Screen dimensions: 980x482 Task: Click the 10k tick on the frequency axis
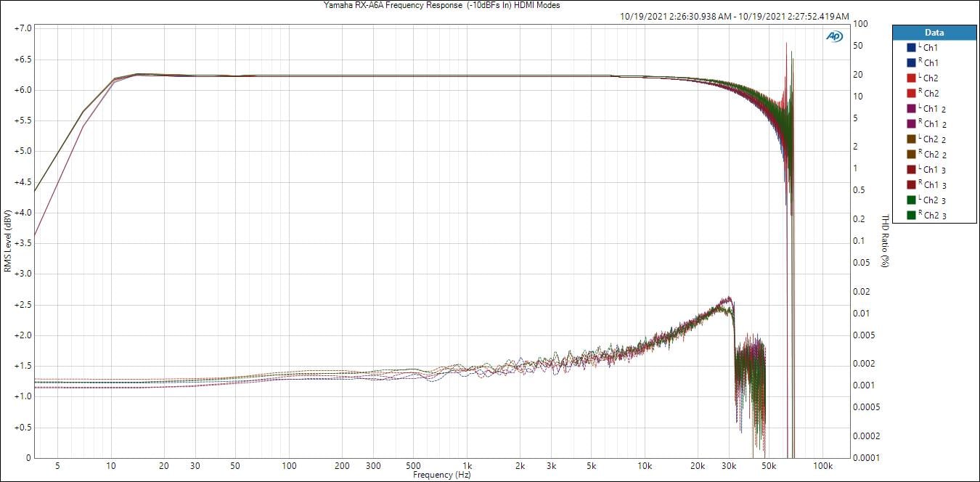(x=645, y=465)
